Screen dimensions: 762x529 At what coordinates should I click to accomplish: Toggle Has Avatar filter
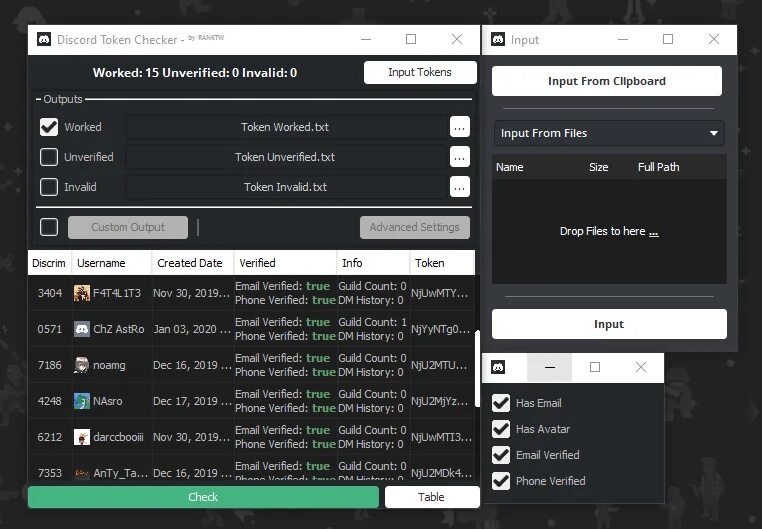pos(501,429)
